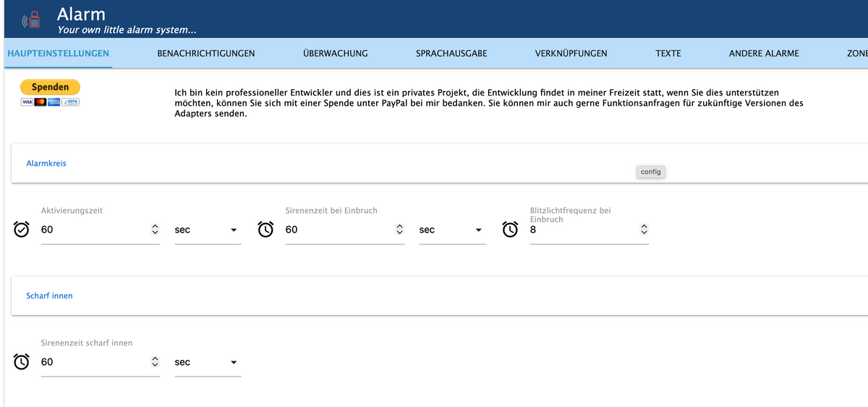Click the Sirenenzeit scharf innen stepper arrows
The width and height of the screenshot is (868, 407).
[154, 362]
